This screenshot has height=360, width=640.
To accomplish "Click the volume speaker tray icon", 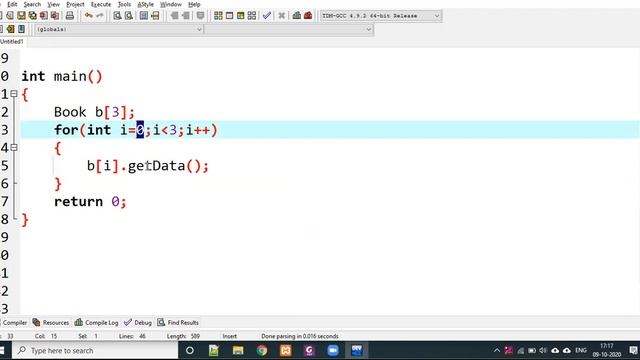I will pyautogui.click(x=543, y=350).
